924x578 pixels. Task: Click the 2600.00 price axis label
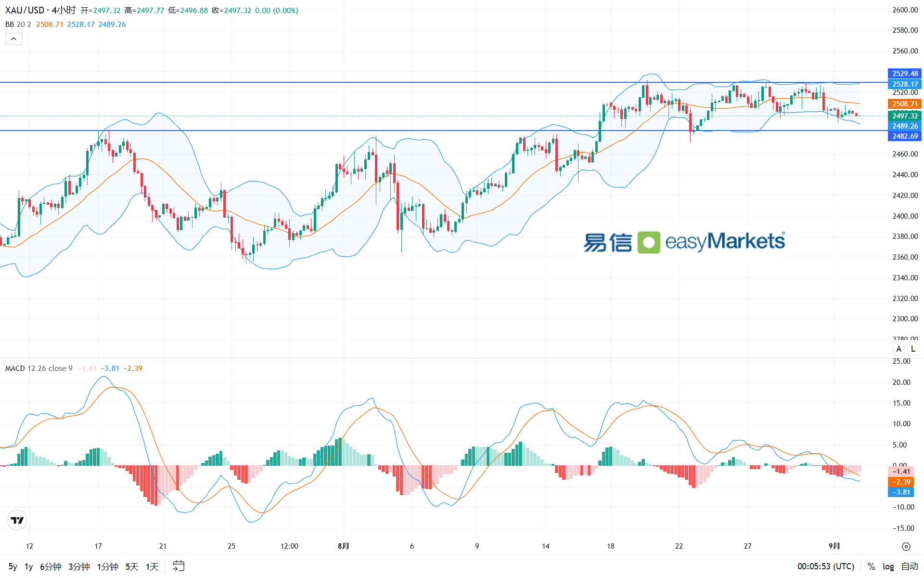(x=905, y=10)
